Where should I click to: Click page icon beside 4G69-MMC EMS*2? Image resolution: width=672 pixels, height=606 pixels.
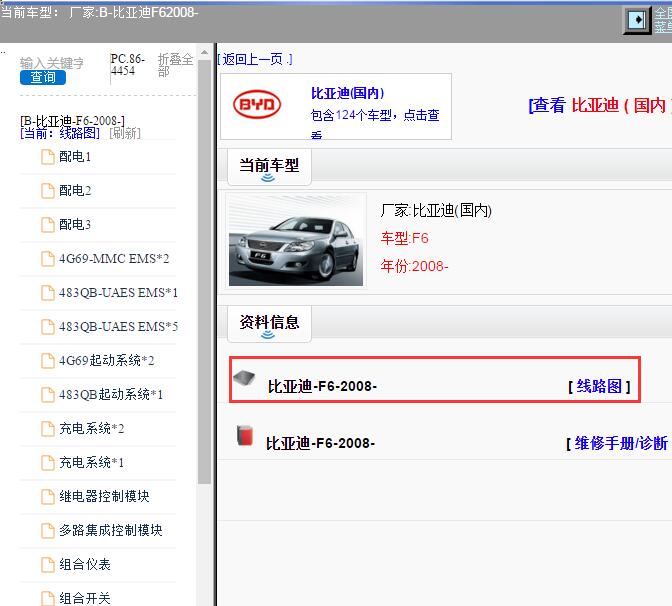[48, 259]
